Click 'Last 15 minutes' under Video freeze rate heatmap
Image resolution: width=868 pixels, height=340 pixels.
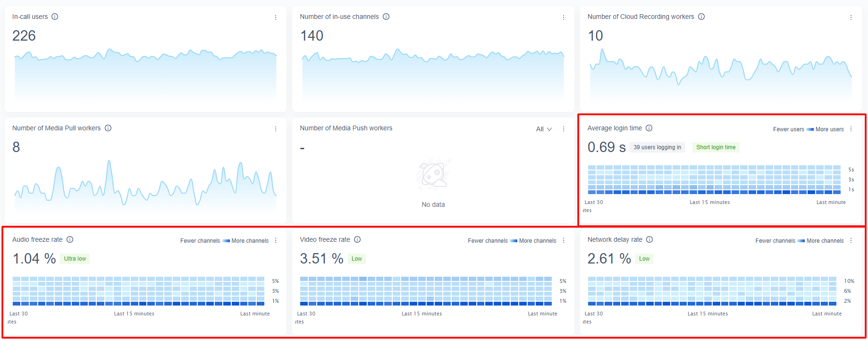click(x=421, y=314)
